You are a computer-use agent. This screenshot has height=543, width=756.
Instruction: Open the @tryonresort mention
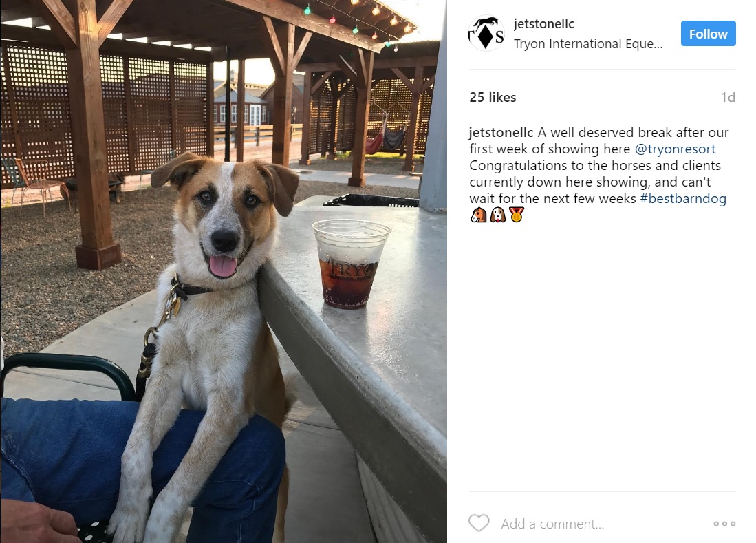(675, 149)
